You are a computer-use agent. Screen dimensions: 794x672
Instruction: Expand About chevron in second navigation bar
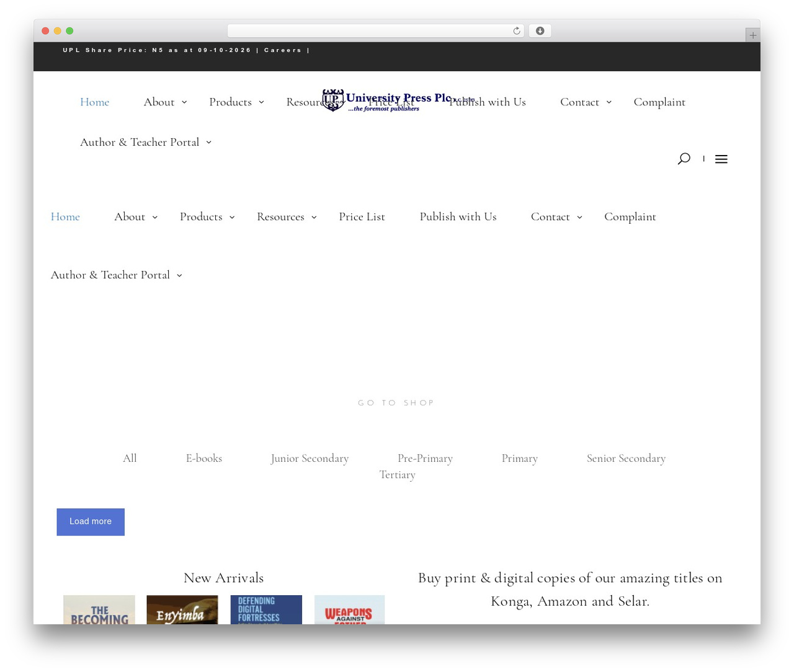[155, 217]
